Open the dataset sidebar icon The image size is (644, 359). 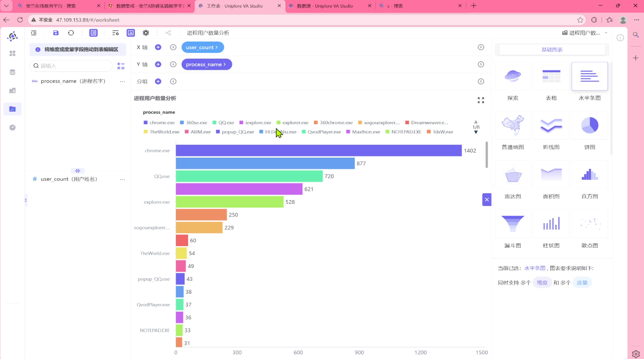tap(12, 90)
